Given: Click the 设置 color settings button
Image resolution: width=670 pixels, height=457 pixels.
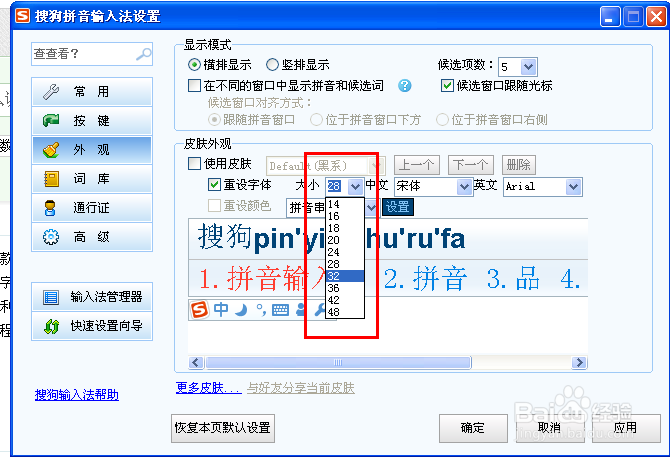Looking at the screenshot, I should [x=398, y=207].
